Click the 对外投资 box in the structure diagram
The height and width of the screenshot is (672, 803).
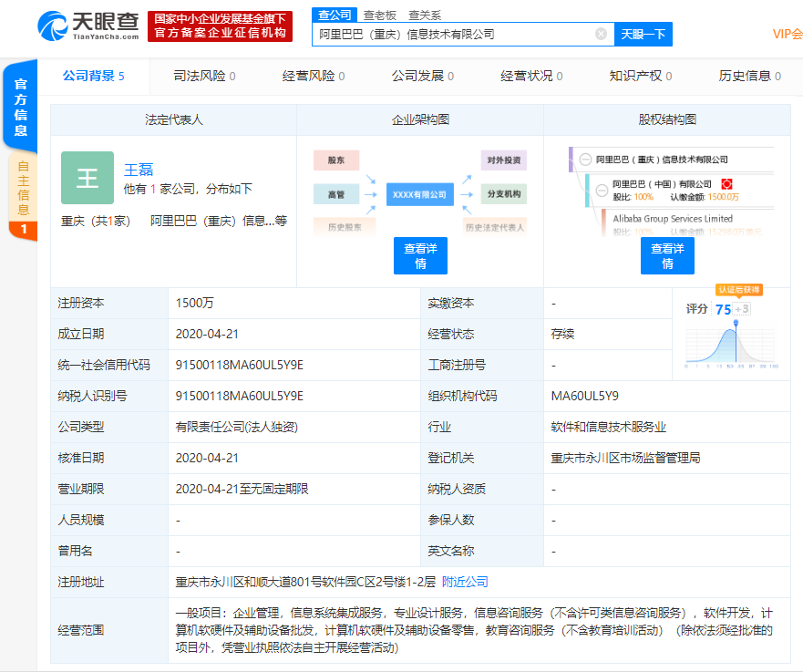(x=503, y=160)
